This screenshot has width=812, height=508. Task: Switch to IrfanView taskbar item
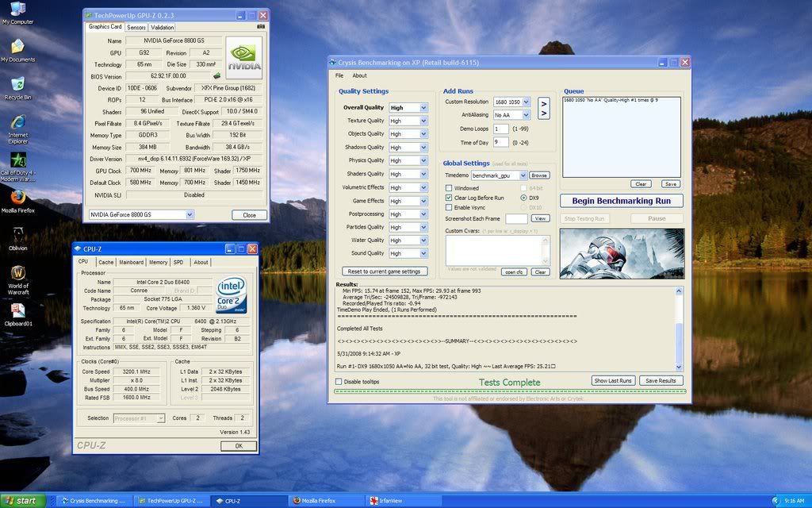coord(403,501)
